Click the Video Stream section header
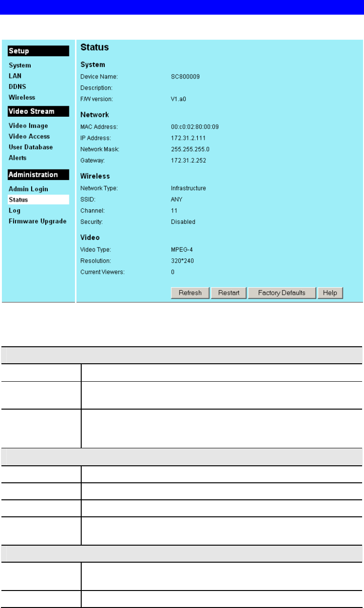This screenshot has height=608, width=364. pyautogui.click(x=38, y=111)
